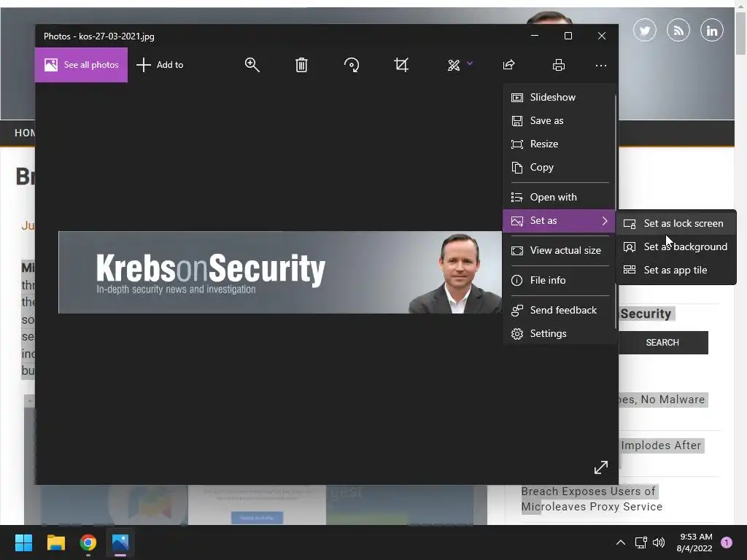Click Add to button
This screenshot has height=560, width=747.
click(160, 65)
